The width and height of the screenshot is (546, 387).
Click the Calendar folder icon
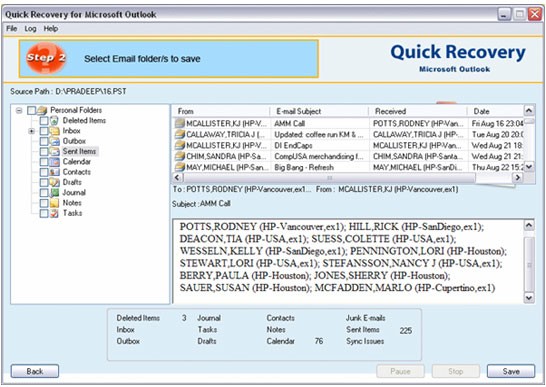[x=54, y=162]
